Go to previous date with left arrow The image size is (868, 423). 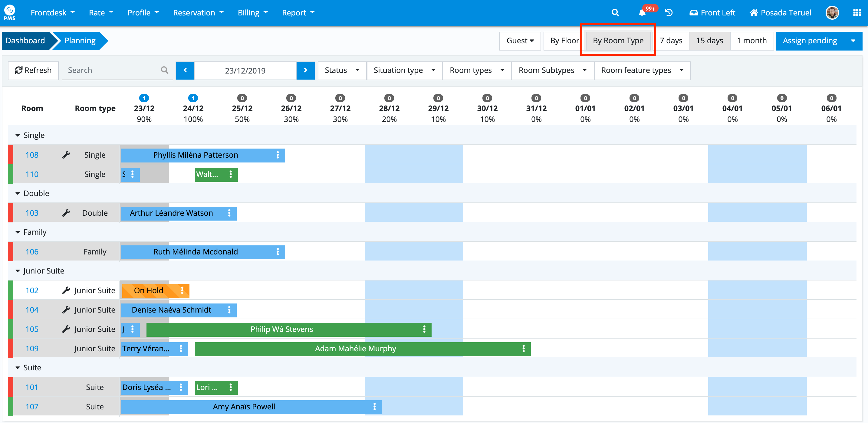185,70
